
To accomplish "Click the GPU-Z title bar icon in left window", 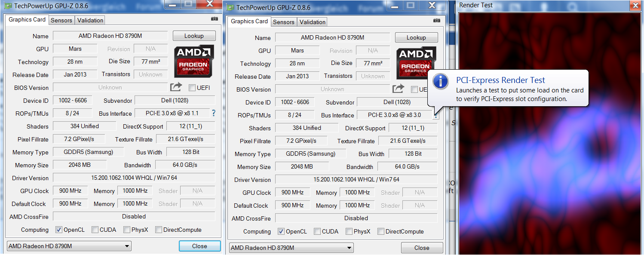I will click(x=8, y=6).
